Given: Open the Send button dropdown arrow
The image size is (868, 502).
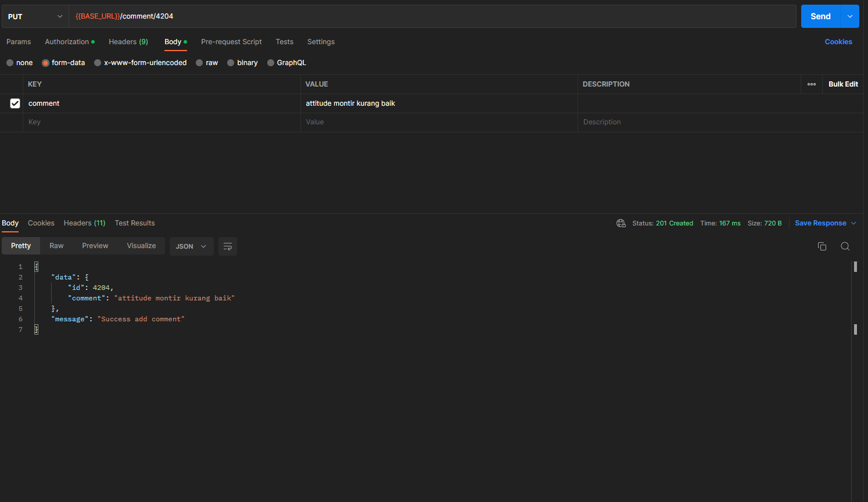Looking at the screenshot, I should [849, 16].
